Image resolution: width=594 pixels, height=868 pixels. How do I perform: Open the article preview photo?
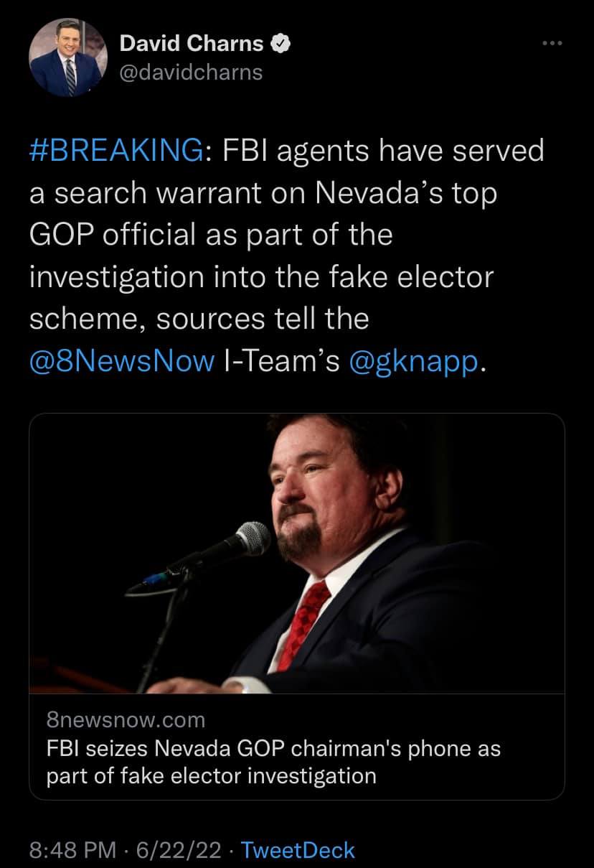click(296, 553)
